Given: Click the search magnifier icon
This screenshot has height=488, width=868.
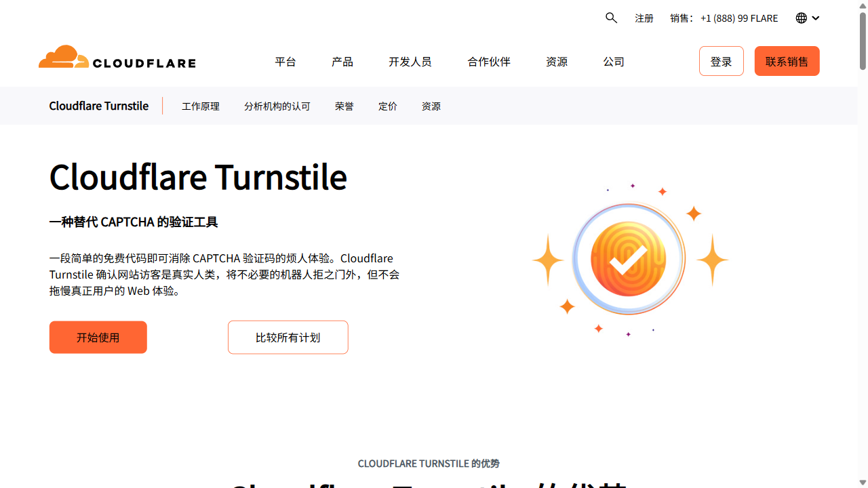Looking at the screenshot, I should (611, 18).
